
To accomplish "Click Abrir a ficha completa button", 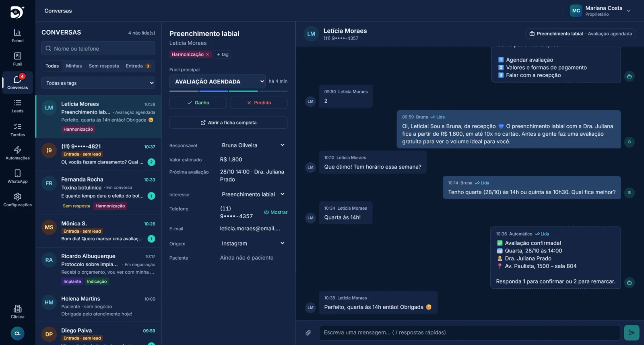I will coord(228,123).
